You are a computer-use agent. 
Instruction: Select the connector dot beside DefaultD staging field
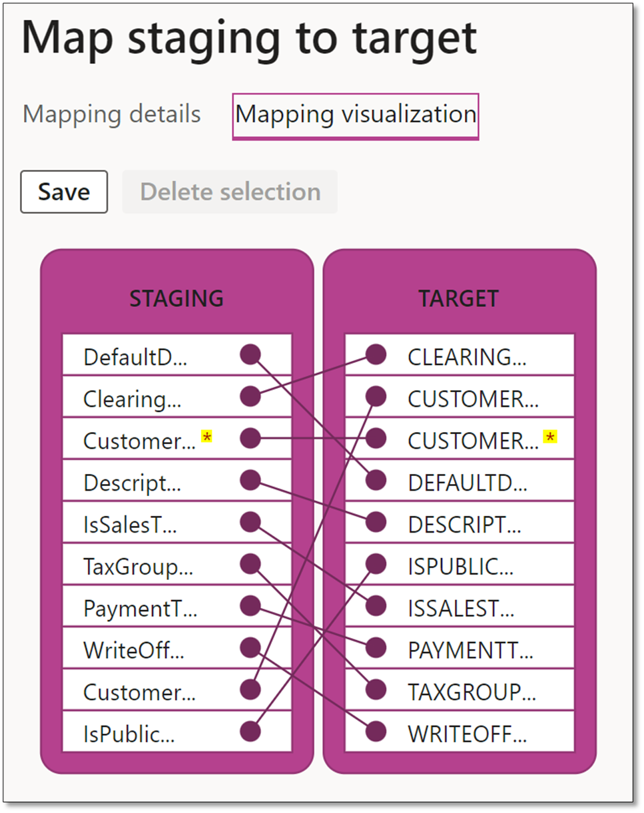250,354
